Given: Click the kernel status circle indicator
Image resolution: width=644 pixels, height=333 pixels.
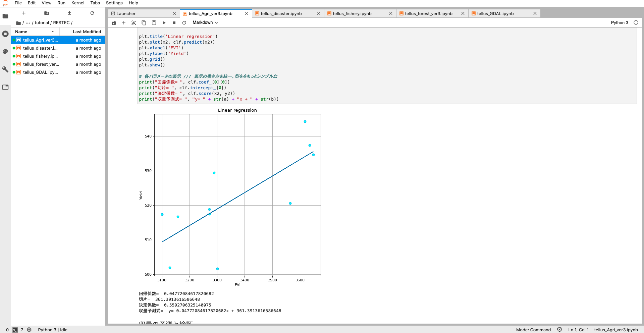Looking at the screenshot, I should tap(636, 22).
